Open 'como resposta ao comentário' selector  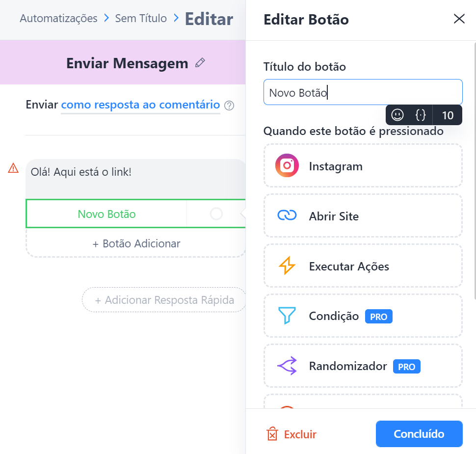point(140,105)
